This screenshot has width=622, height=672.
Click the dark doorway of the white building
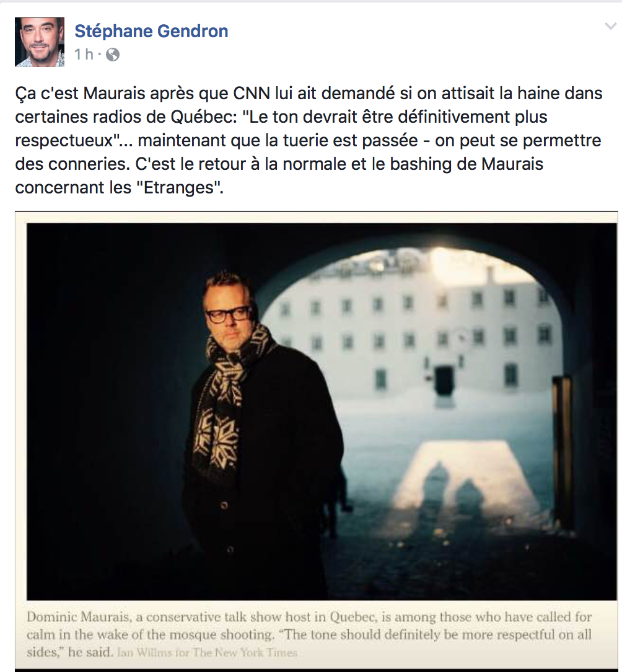(x=444, y=380)
